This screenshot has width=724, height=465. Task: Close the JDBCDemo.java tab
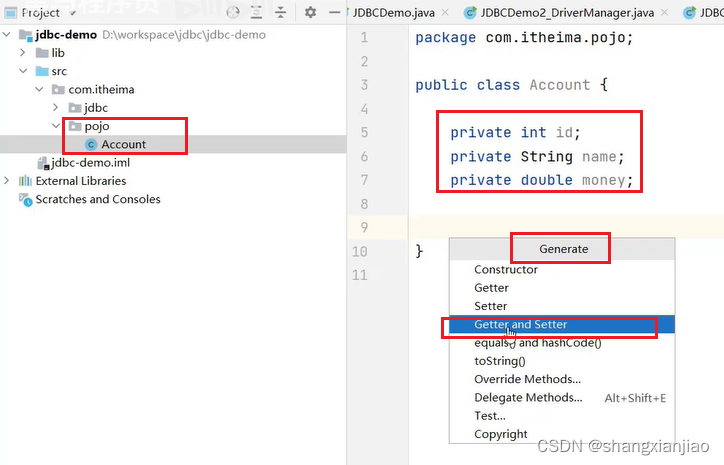[x=445, y=12]
